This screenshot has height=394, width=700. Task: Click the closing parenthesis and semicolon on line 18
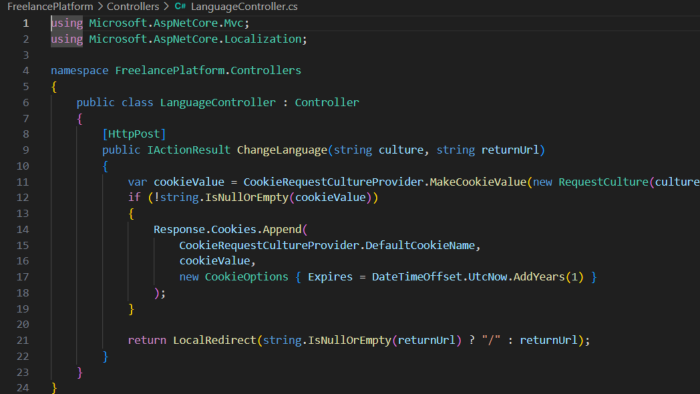pyautogui.click(x=160, y=293)
